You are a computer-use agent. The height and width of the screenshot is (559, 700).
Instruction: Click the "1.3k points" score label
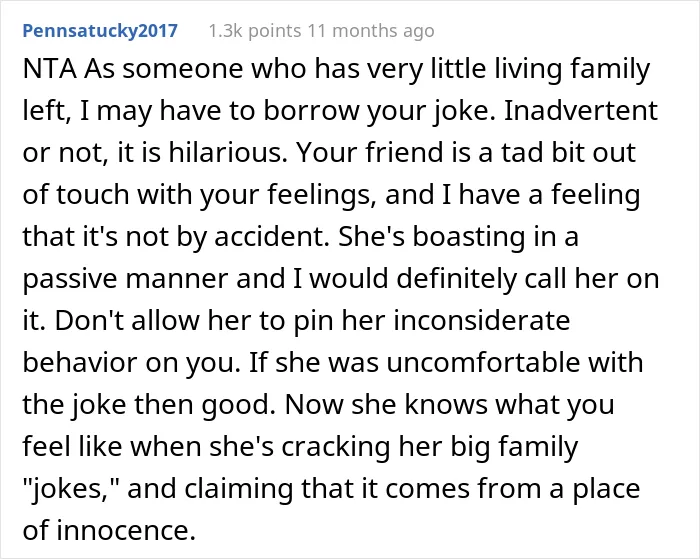coord(255,31)
